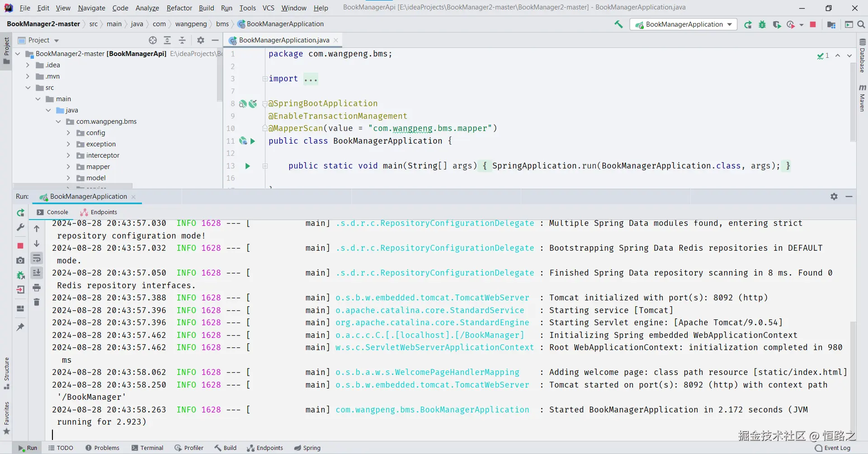
Task: Click the Print console output icon
Action: (x=37, y=287)
